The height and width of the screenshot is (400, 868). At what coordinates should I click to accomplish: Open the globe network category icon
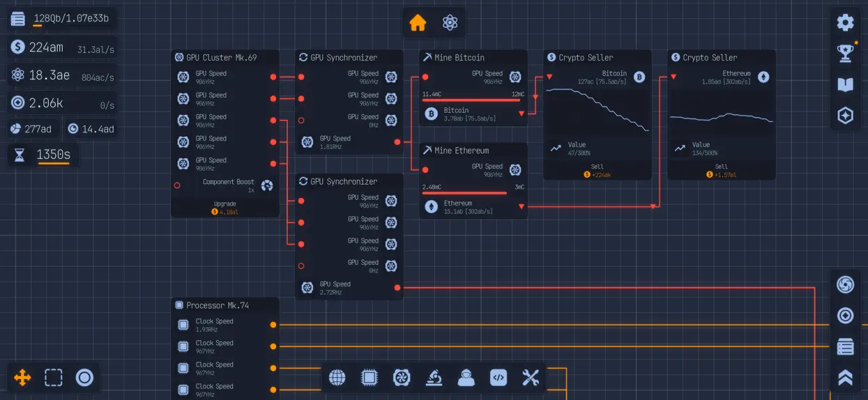pyautogui.click(x=337, y=378)
